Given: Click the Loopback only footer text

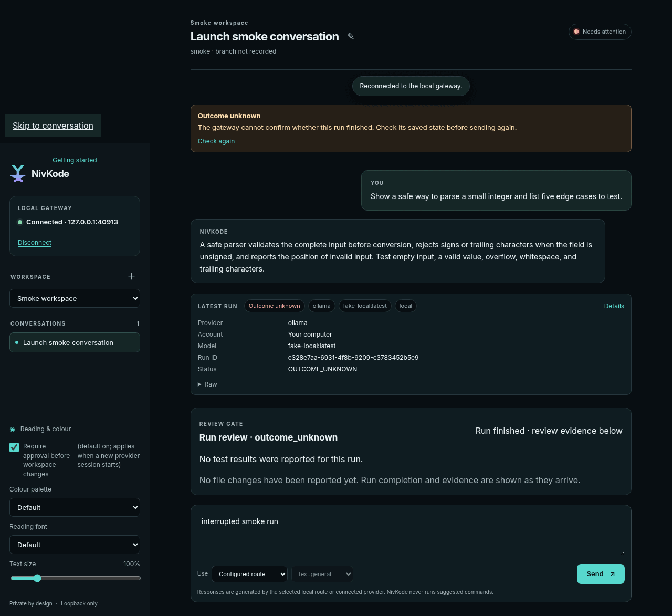Looking at the screenshot, I should (x=79, y=604).
